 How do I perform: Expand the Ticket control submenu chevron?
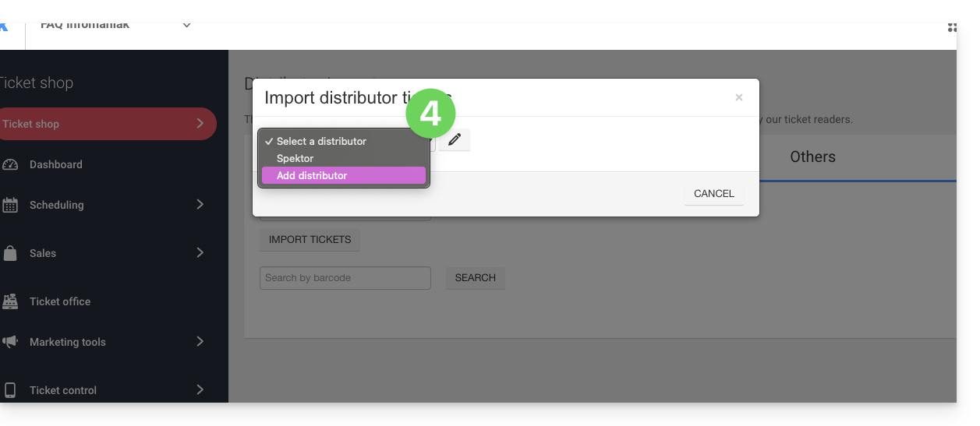[x=200, y=390]
